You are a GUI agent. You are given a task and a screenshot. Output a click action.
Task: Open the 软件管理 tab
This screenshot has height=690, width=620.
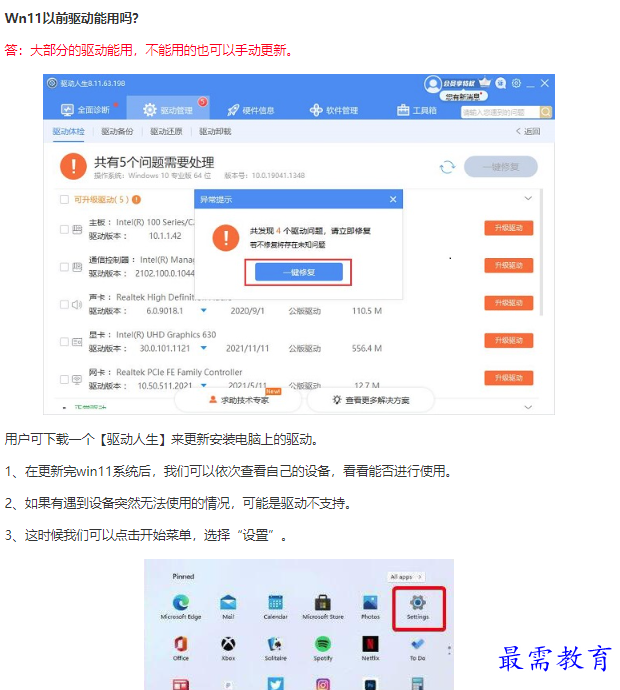click(334, 110)
